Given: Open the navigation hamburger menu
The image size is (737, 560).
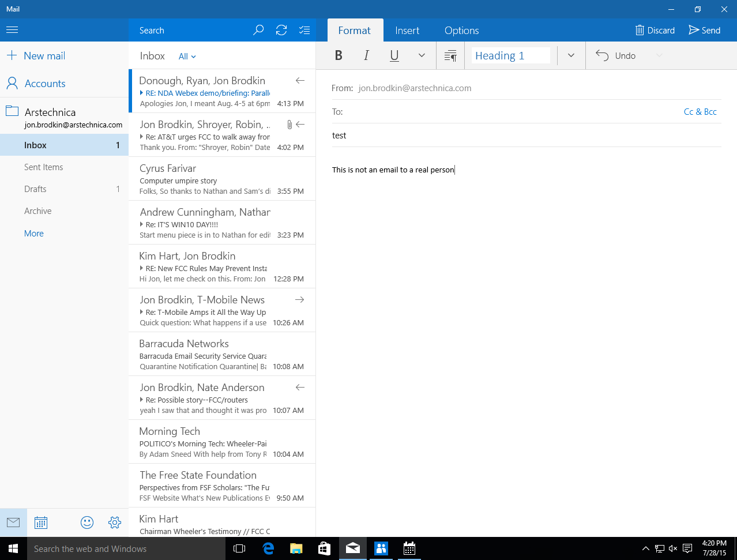Looking at the screenshot, I should click(x=12, y=29).
